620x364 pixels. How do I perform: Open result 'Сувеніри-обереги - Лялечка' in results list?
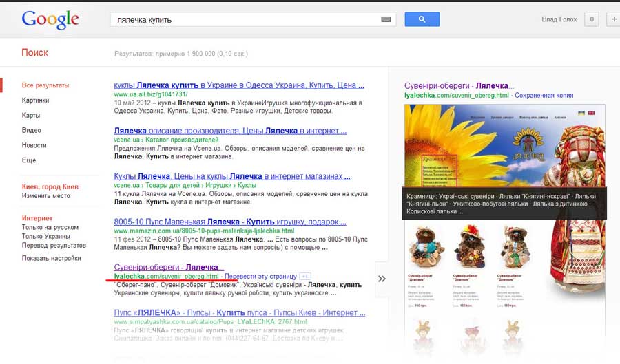(169, 267)
